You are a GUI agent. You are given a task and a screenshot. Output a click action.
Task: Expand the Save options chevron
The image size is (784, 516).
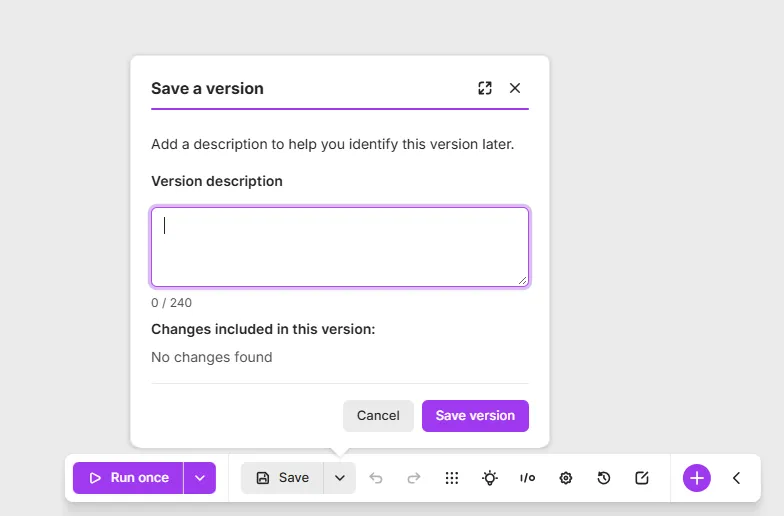(x=340, y=478)
